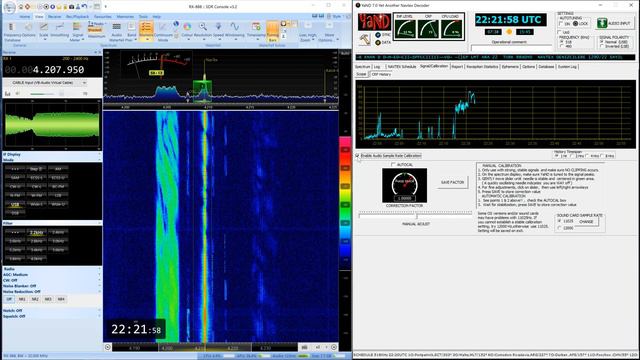Select Normal (USB) signal polarity
Viewport: 640px width, 360px height.
pos(602,42)
